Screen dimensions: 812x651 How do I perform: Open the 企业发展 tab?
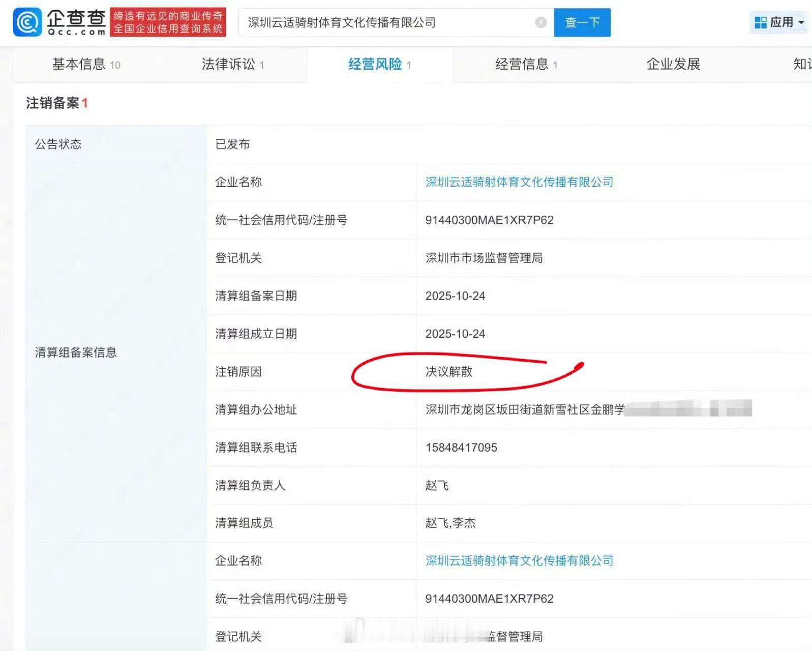673,64
